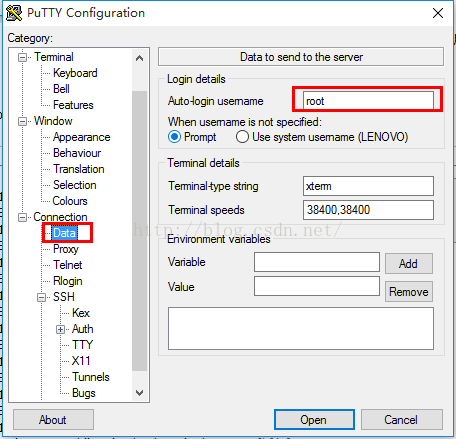Select Kex under SSH
The width and height of the screenshot is (456, 439).
[81, 313]
